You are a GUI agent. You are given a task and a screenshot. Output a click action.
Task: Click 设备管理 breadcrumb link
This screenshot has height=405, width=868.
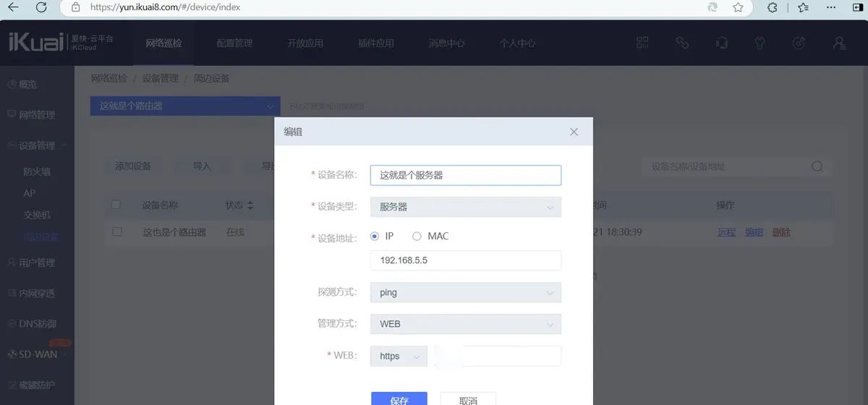(160, 78)
